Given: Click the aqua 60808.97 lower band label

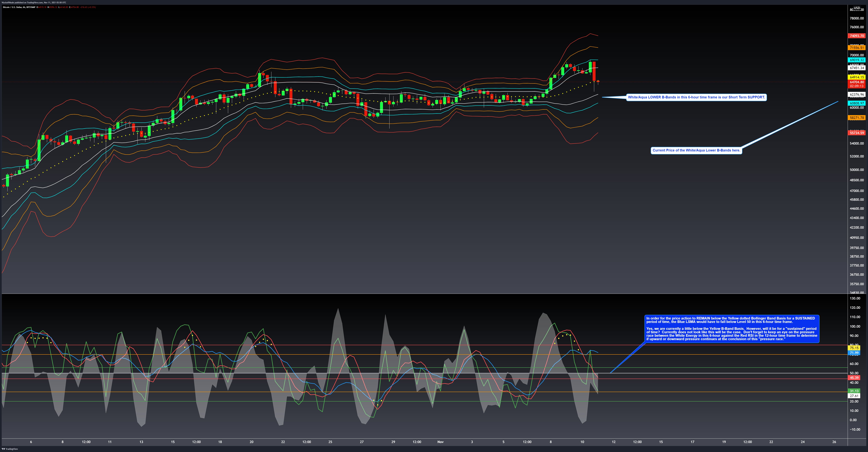Looking at the screenshot, I should pos(857,103).
